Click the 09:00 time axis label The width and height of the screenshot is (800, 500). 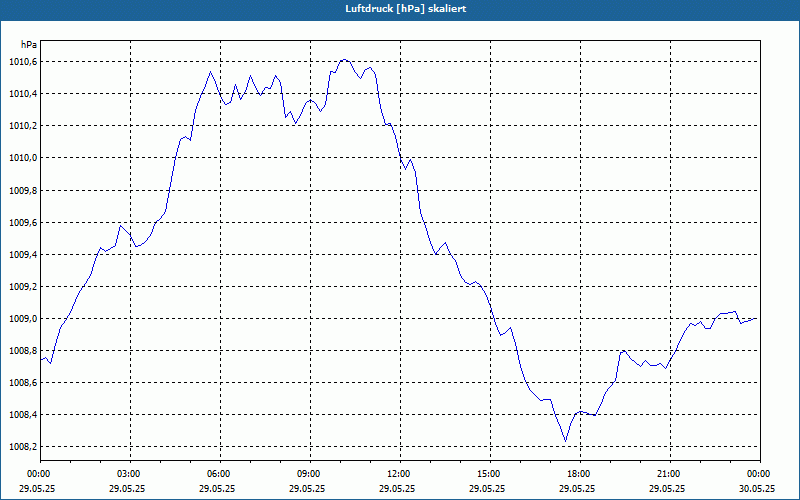point(310,474)
